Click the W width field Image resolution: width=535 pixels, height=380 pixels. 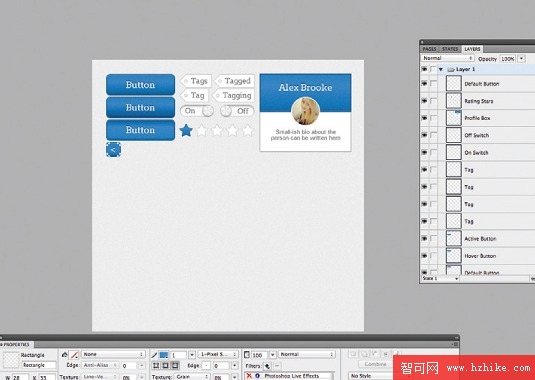20,377
